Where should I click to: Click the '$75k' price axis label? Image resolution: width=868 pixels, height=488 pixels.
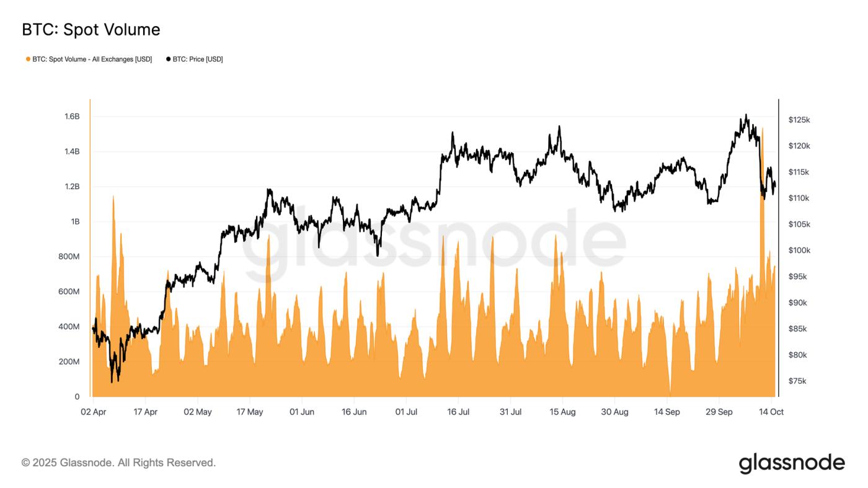tap(797, 381)
